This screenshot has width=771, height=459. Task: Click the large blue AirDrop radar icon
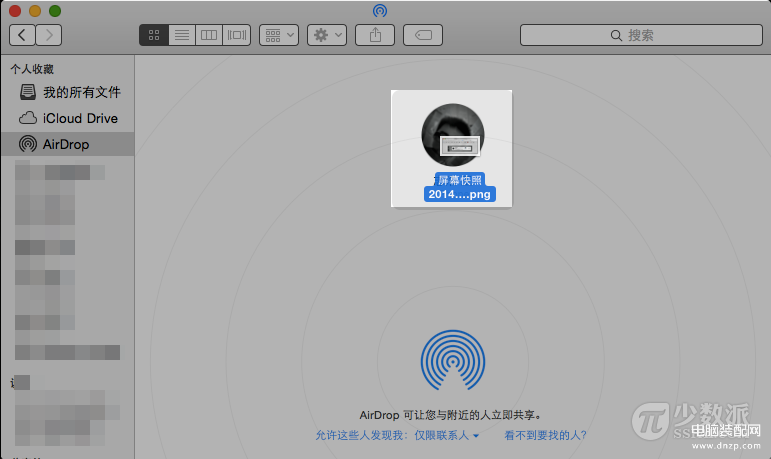(453, 360)
